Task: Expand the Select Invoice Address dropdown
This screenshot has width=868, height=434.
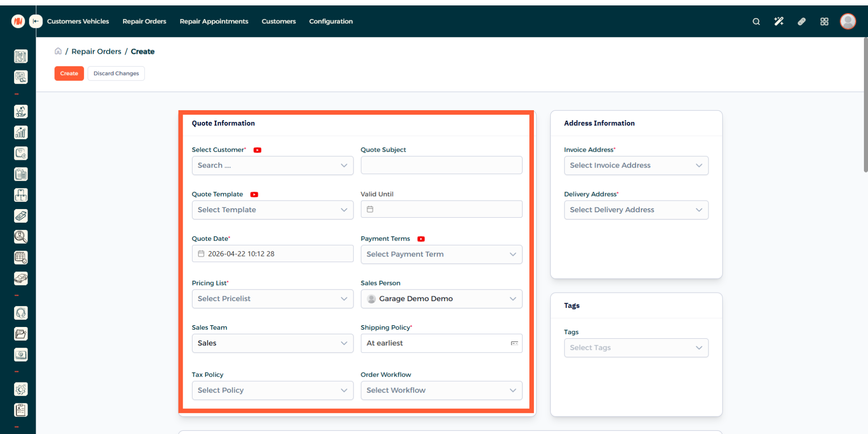Action: 636,166
